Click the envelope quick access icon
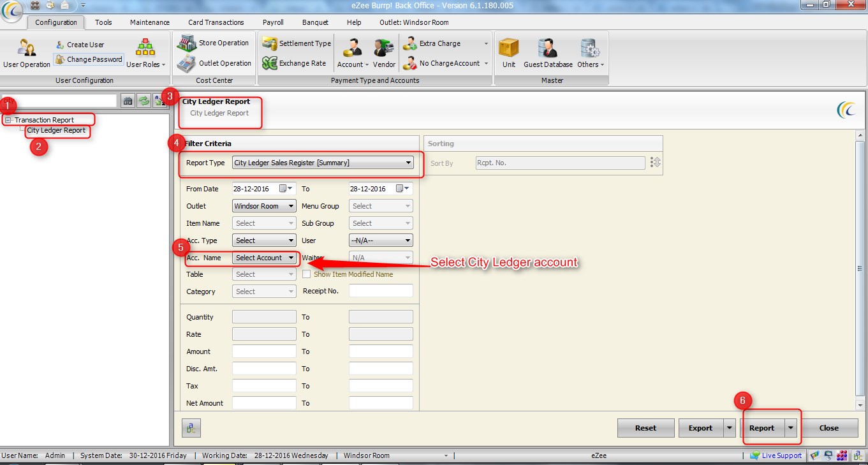The height and width of the screenshot is (465, 868). 64,4
